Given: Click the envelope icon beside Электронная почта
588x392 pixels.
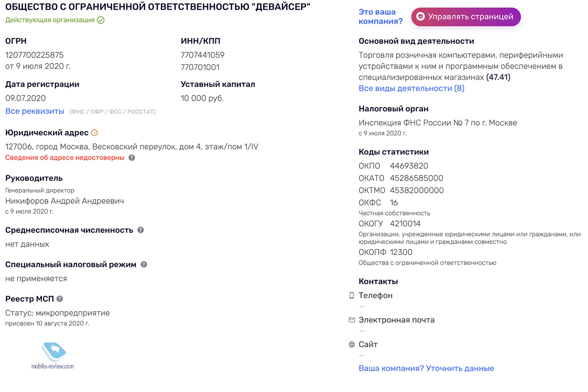Looking at the screenshot, I should [x=352, y=320].
